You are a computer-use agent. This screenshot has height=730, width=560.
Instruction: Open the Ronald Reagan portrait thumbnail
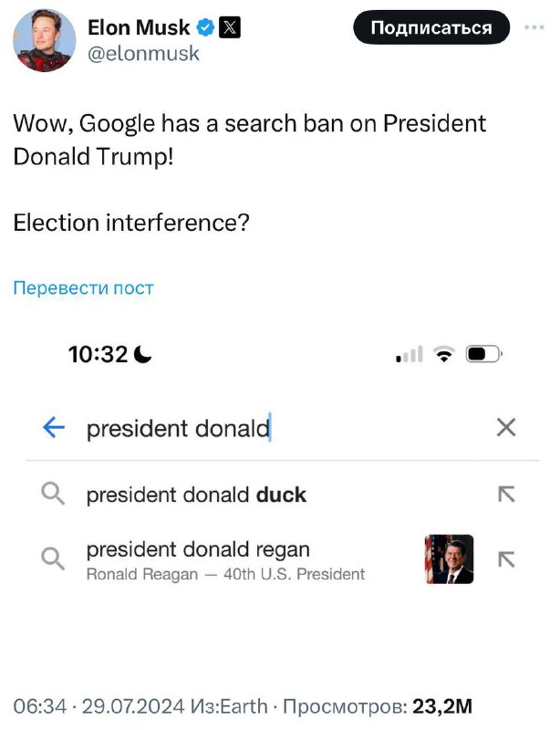click(449, 559)
